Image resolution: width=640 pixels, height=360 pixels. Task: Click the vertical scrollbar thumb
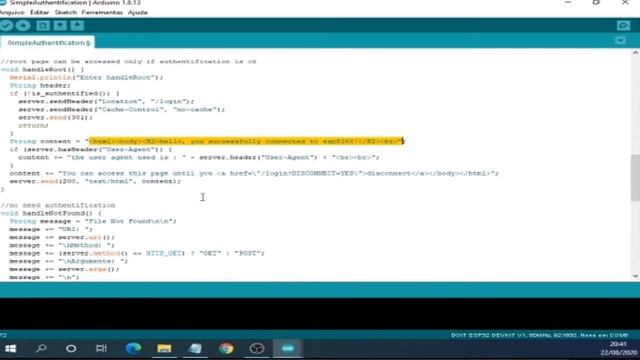pyautogui.click(x=635, y=178)
